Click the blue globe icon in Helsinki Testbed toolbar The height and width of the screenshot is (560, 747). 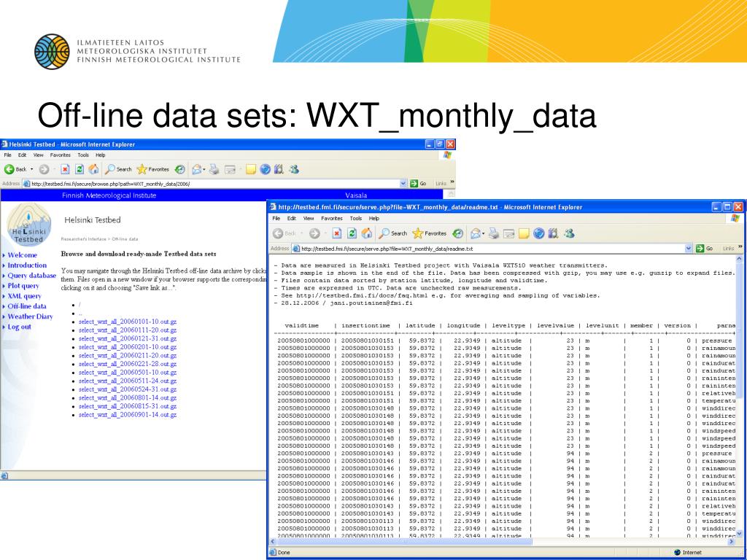click(x=266, y=169)
